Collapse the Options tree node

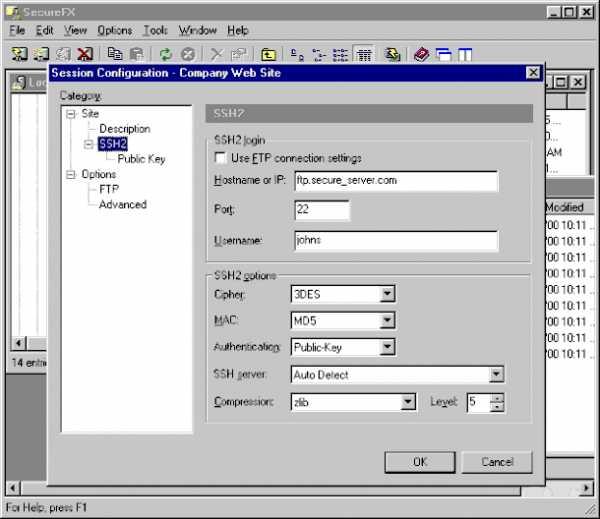pyautogui.click(x=71, y=175)
